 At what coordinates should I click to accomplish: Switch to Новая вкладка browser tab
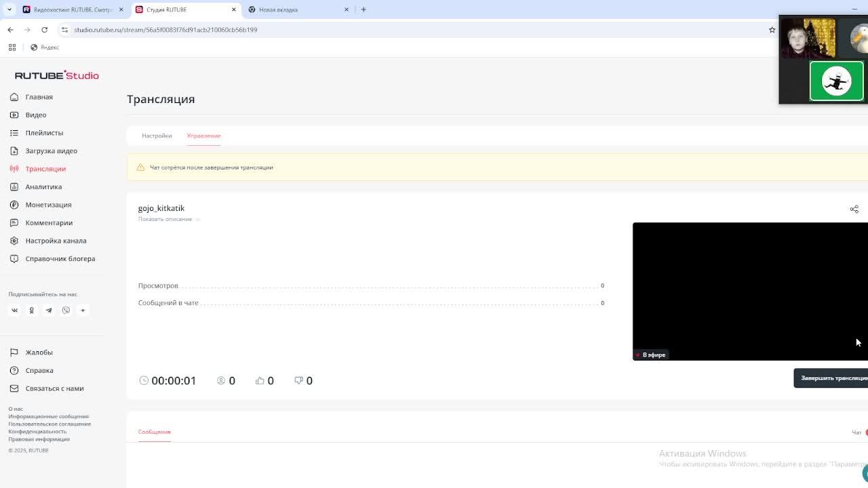pos(298,9)
